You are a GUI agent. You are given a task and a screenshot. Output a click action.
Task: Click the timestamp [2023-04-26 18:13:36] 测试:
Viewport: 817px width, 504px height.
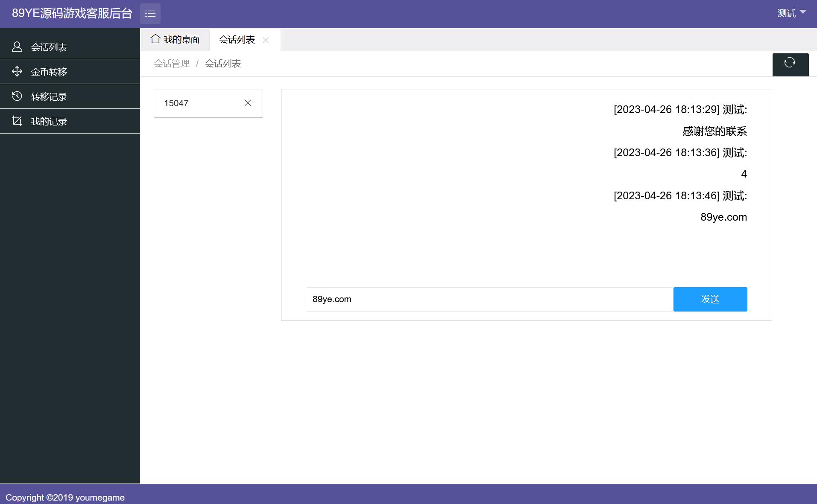coord(680,152)
